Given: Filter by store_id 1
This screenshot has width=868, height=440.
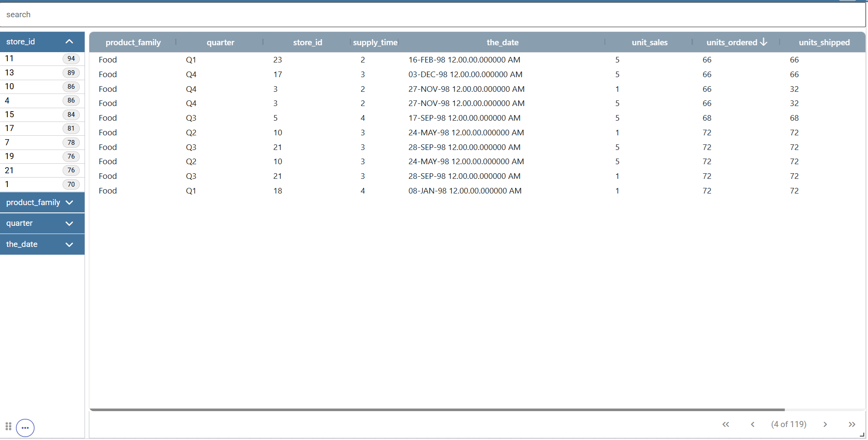Looking at the screenshot, I should coord(42,184).
